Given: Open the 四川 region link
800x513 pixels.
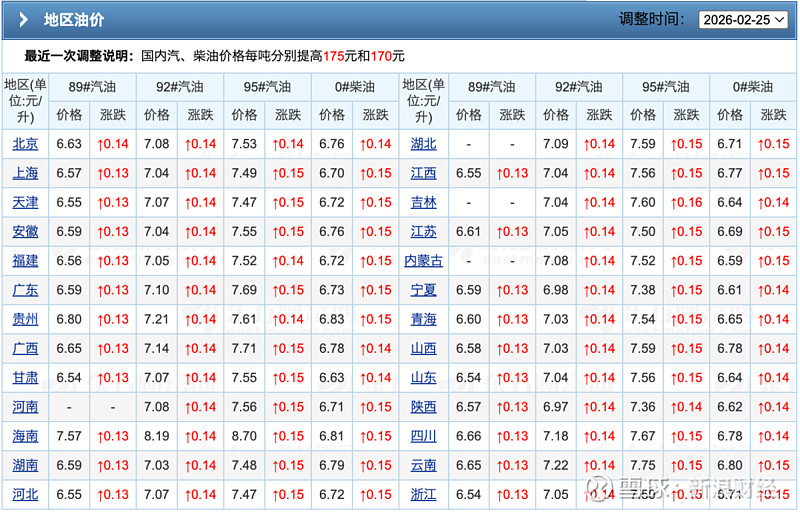Looking at the screenshot, I should pyautogui.click(x=423, y=436).
